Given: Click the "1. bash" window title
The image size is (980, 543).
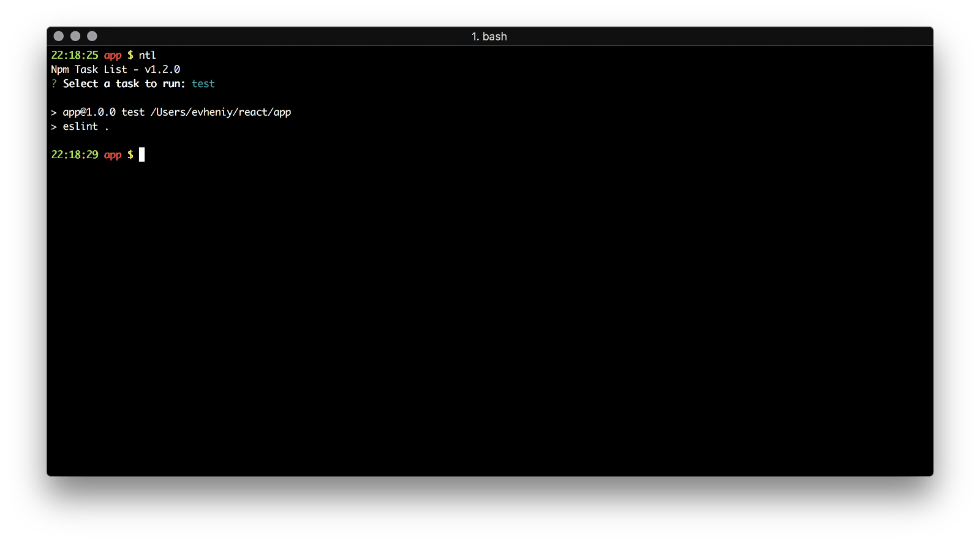Looking at the screenshot, I should pos(489,37).
